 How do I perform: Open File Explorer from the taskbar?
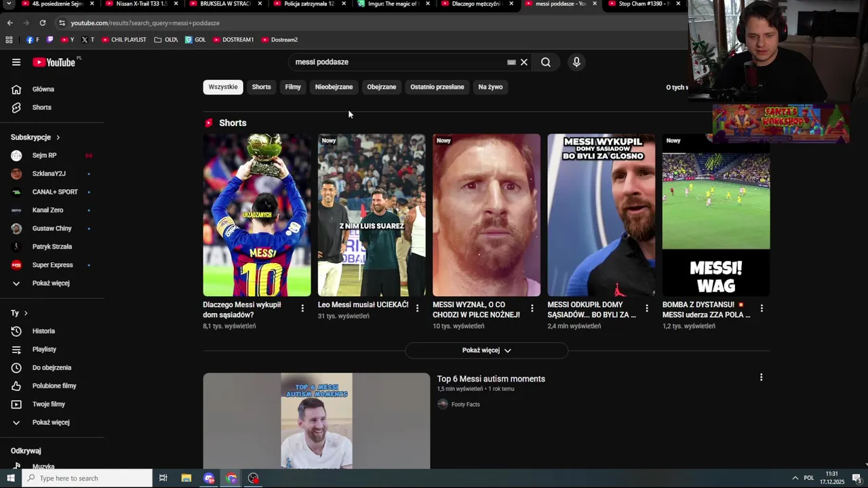[186, 479]
